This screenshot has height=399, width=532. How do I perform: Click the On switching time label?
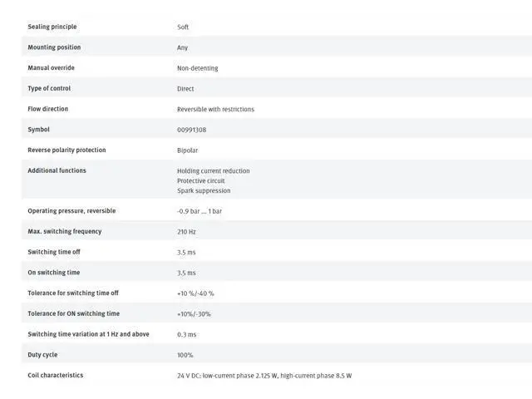[53, 273]
